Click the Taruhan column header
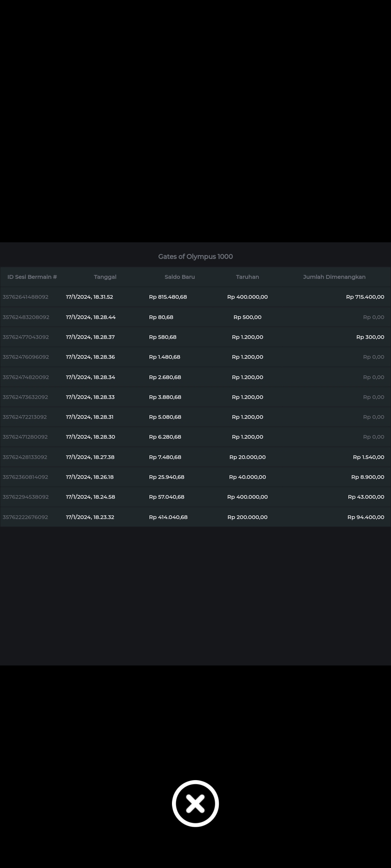 click(247, 277)
